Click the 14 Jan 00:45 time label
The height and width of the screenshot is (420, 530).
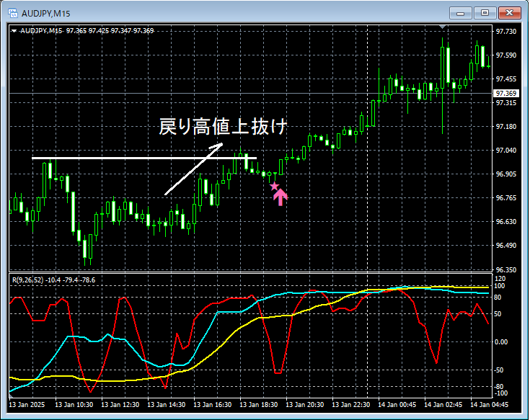397,404
